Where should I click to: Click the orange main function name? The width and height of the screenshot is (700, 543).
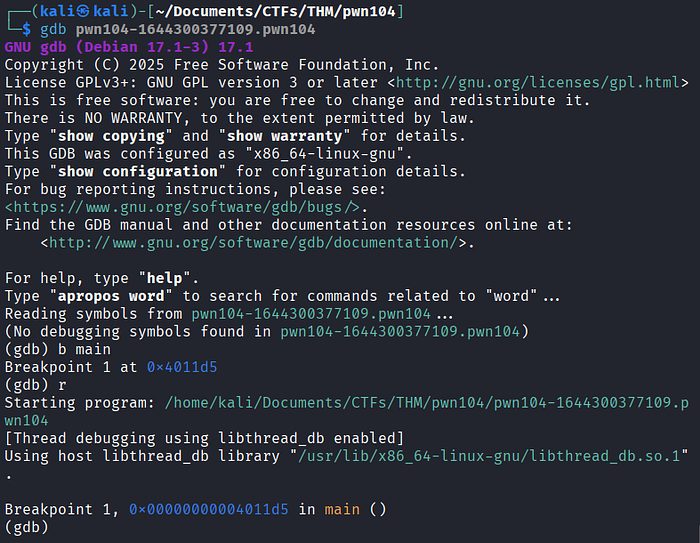click(x=342, y=510)
